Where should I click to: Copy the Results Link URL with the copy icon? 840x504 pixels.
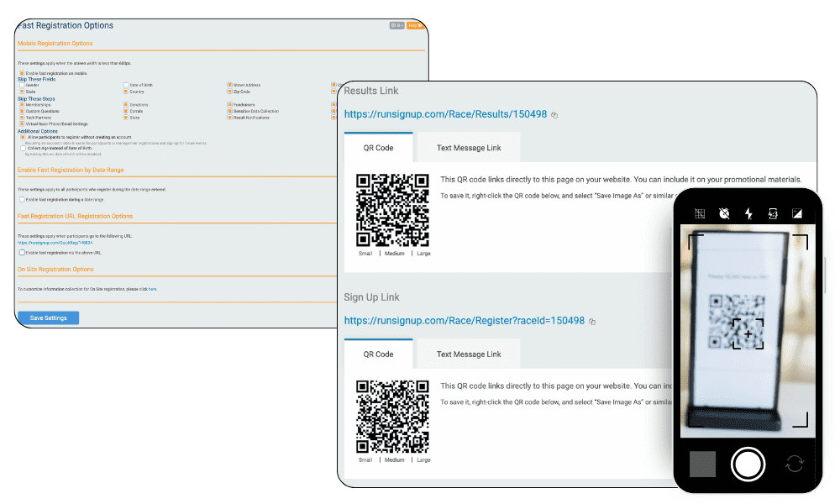554,115
